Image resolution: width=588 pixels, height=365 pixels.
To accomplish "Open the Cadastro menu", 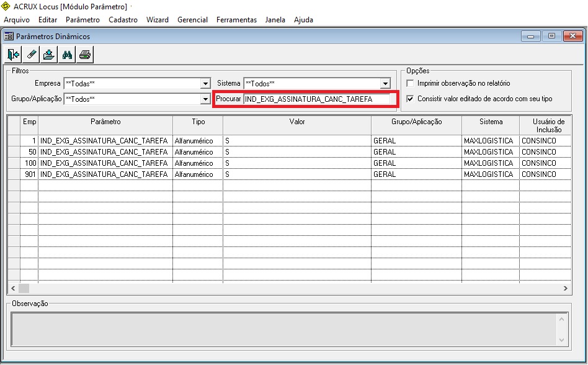I will (x=123, y=20).
